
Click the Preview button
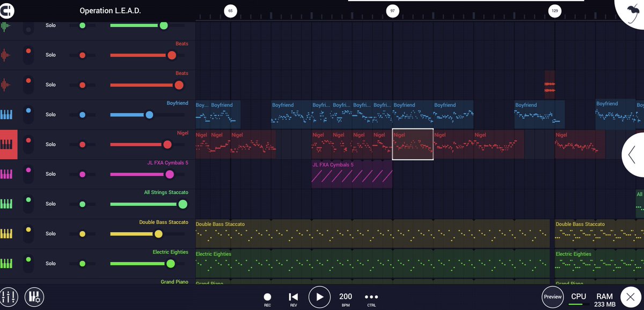(552, 297)
